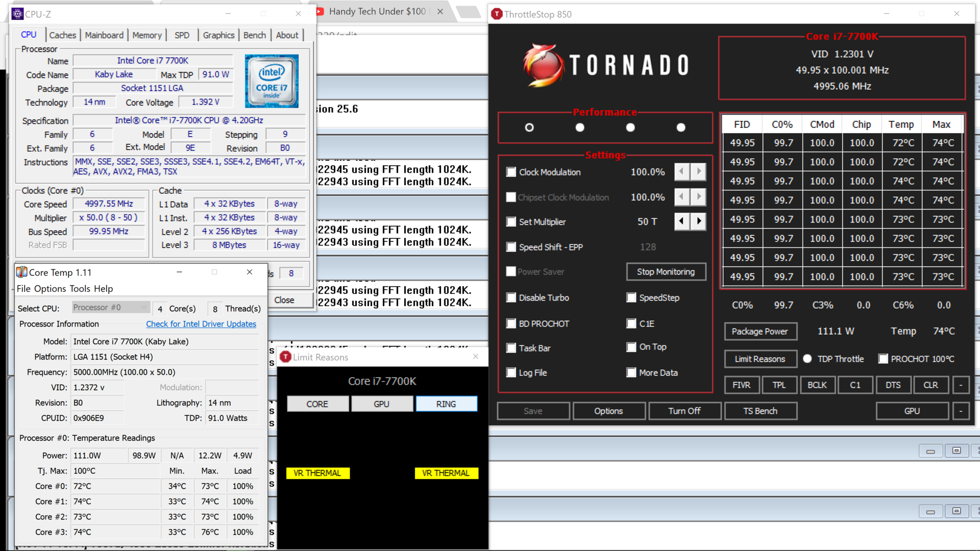
Task: Click the Set Multiplier decrease arrow
Action: (x=682, y=221)
